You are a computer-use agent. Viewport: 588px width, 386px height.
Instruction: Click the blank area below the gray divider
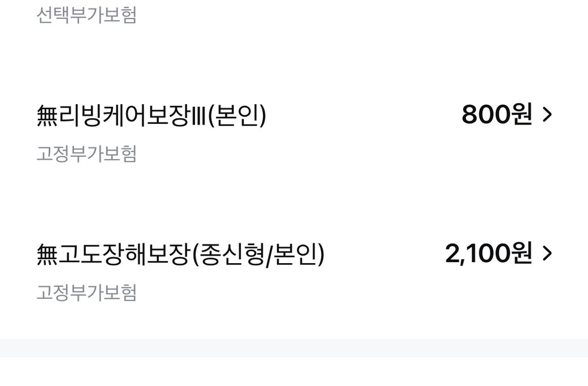tap(294, 372)
